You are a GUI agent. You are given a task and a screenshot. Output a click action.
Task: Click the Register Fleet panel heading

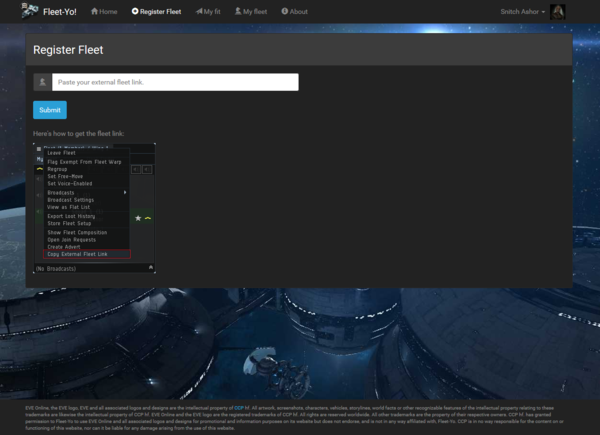tap(68, 49)
